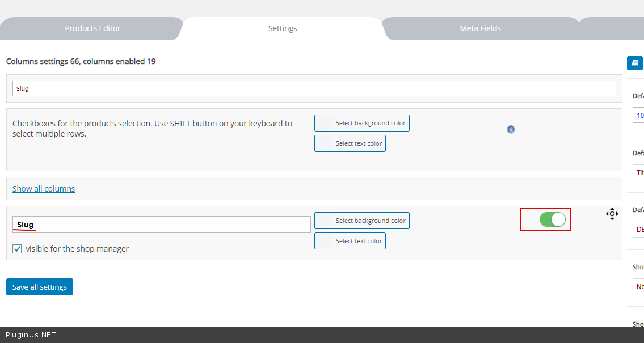This screenshot has height=343, width=644.
Task: Expand the dropdown starting with 'DE'
Action: [x=638, y=230]
